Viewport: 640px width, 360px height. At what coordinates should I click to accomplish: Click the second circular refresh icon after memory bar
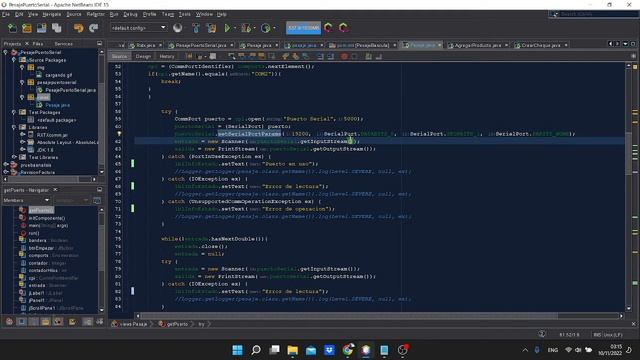pyautogui.click(x=343, y=28)
